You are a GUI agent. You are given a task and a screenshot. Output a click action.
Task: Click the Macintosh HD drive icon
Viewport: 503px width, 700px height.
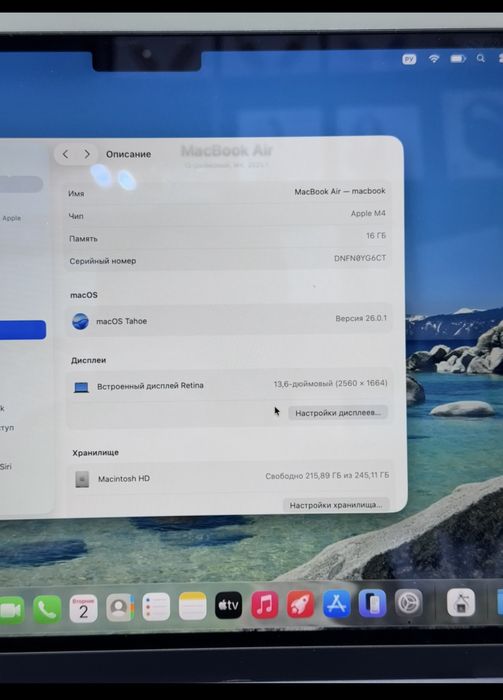pyautogui.click(x=82, y=479)
